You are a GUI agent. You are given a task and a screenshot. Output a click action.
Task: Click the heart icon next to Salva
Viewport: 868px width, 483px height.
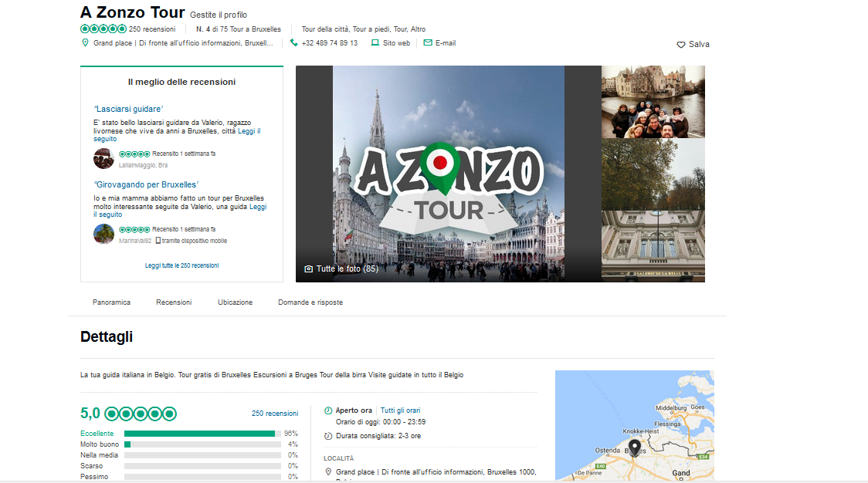681,45
